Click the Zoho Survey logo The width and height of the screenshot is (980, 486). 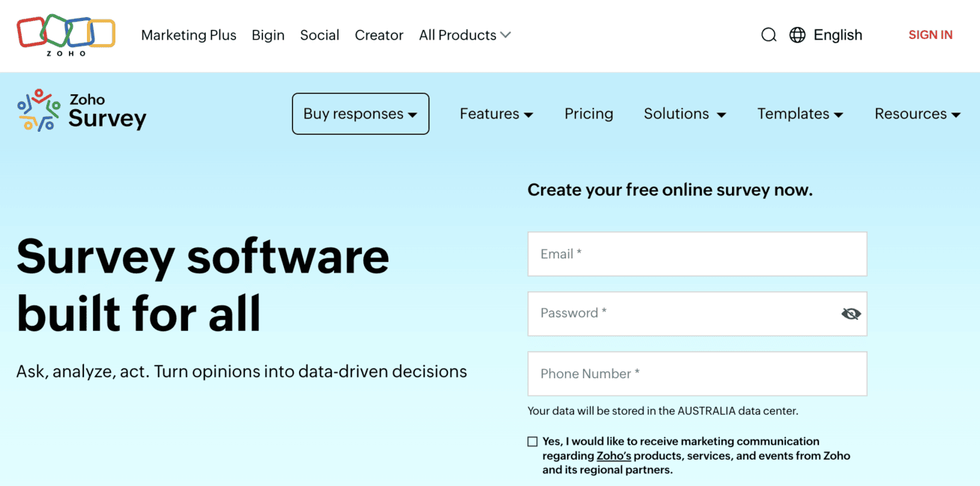click(82, 111)
